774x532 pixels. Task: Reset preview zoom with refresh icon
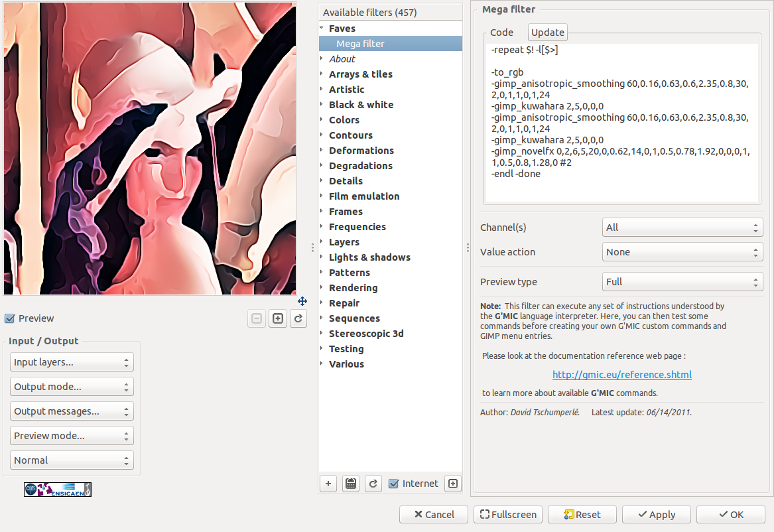[298, 318]
